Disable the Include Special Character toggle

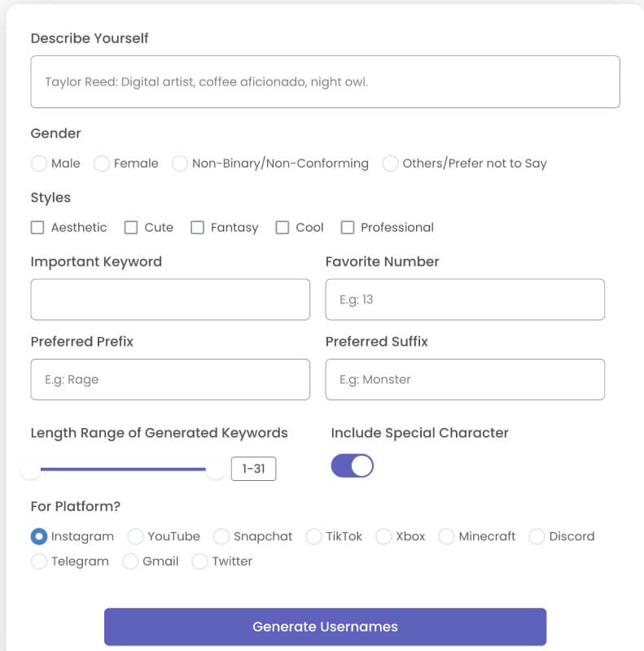pos(352,465)
